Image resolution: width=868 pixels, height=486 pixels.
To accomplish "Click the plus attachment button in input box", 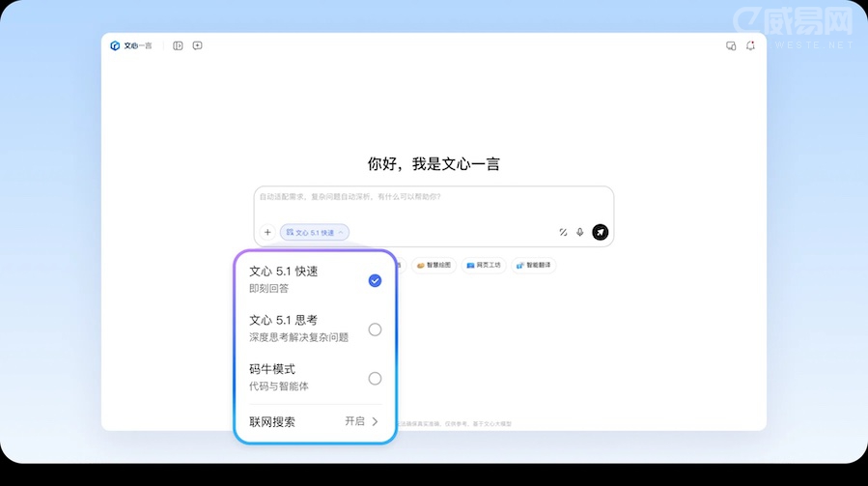I will point(267,232).
